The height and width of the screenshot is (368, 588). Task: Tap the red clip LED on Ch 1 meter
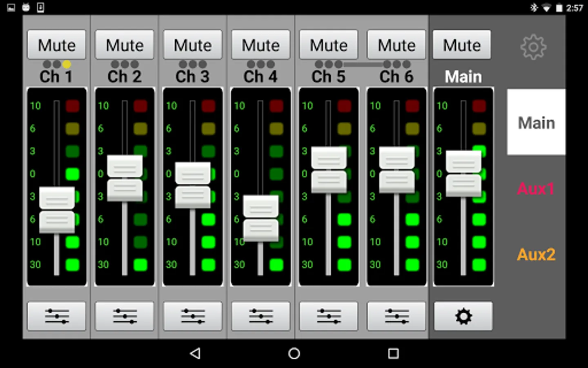[x=72, y=106]
